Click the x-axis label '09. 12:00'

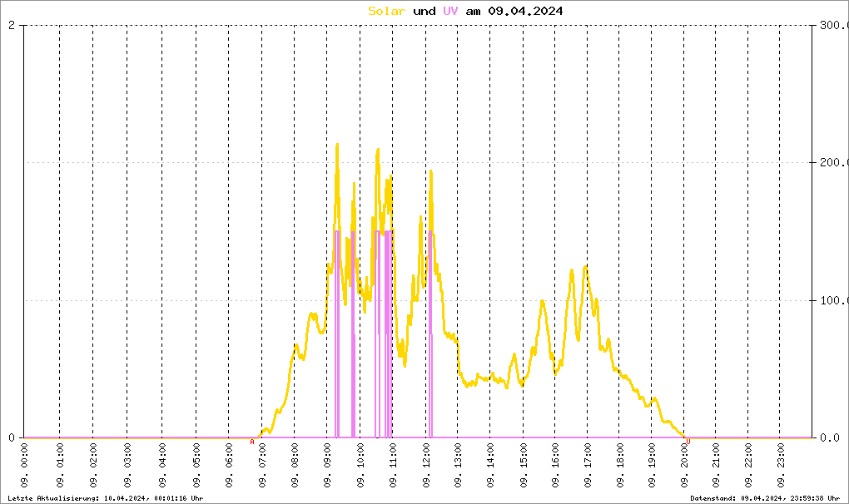point(427,466)
